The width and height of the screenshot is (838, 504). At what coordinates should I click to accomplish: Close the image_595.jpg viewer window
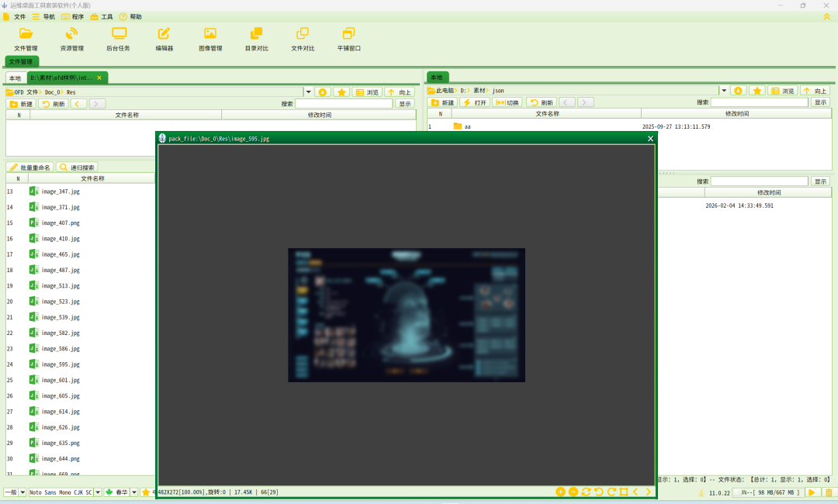650,138
